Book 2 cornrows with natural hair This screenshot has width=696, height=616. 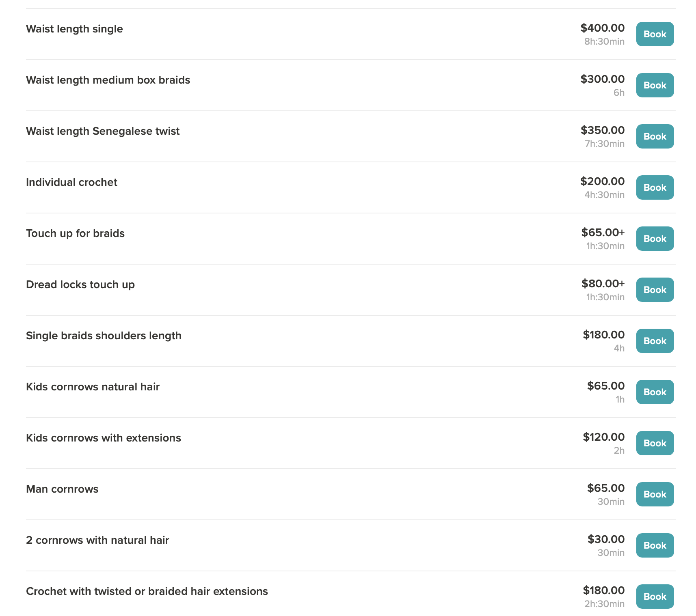coord(655,545)
